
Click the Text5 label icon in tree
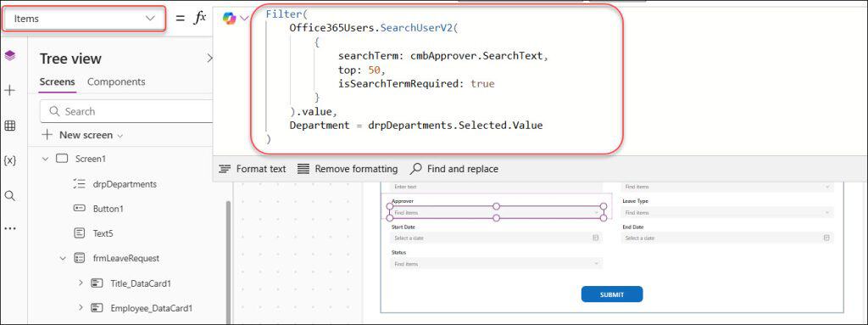point(79,233)
